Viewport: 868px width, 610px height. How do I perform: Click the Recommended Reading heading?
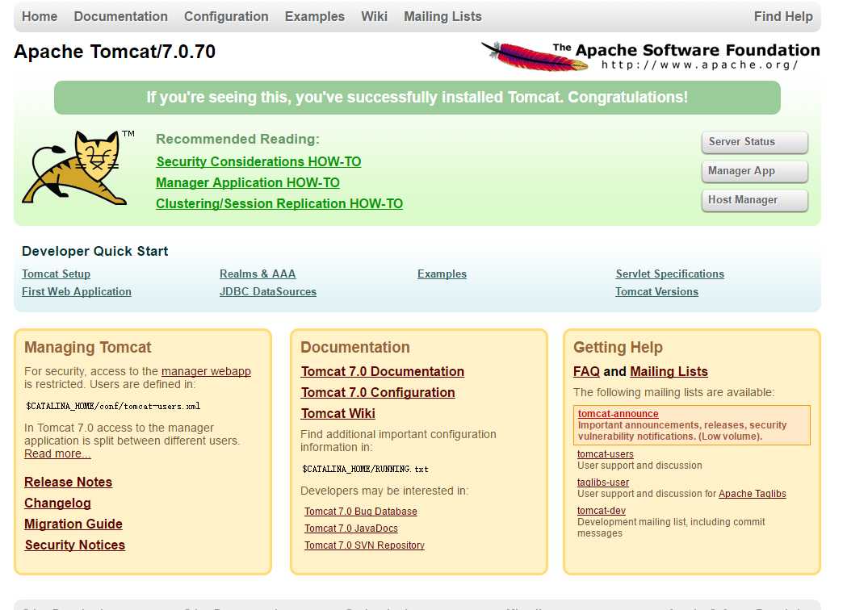coord(237,139)
